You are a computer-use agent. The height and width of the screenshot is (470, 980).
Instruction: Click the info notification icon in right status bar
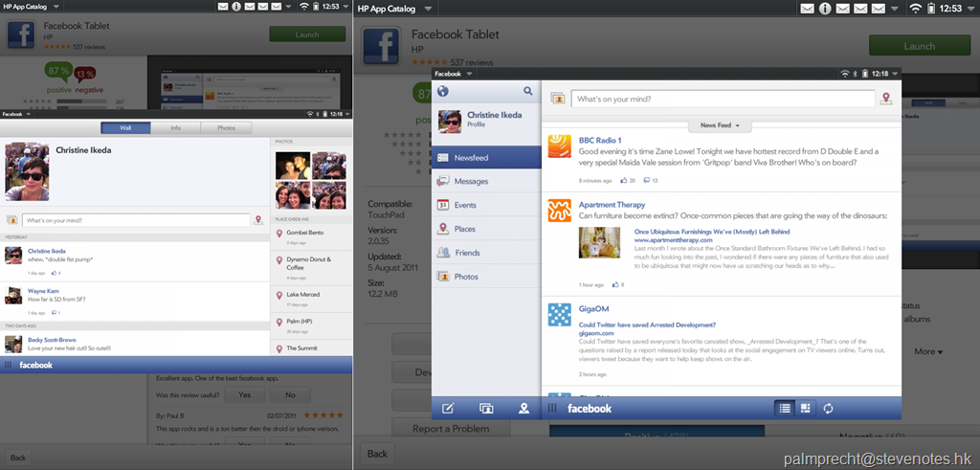pyautogui.click(x=825, y=8)
